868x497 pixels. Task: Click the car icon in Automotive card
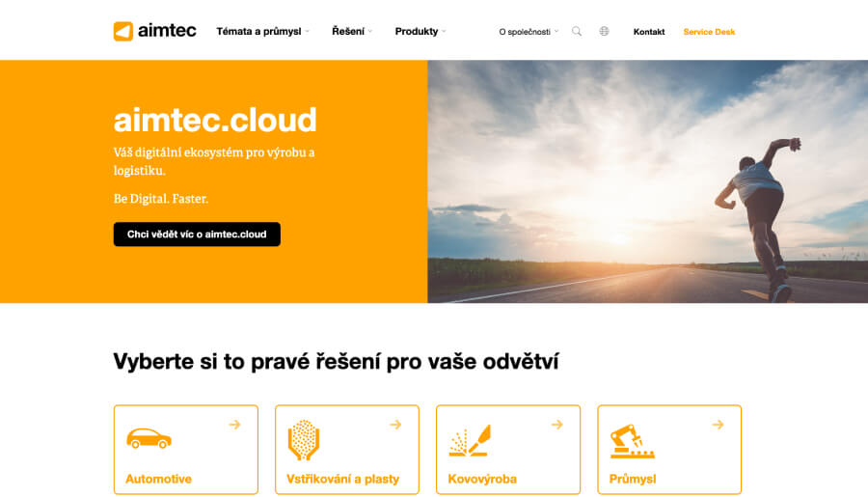point(149,438)
